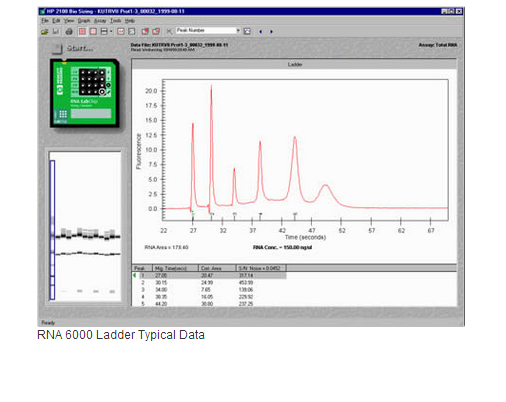
Task: Click the icon right of Peak Number dropdown
Action: [x=247, y=31]
